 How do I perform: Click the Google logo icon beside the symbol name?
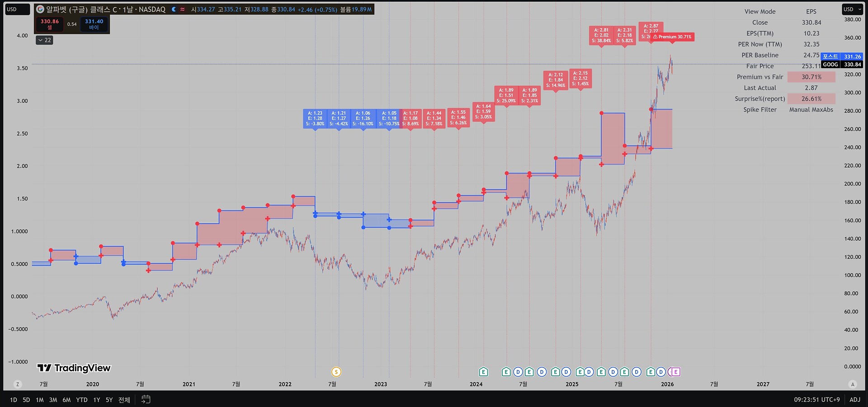[x=40, y=9]
